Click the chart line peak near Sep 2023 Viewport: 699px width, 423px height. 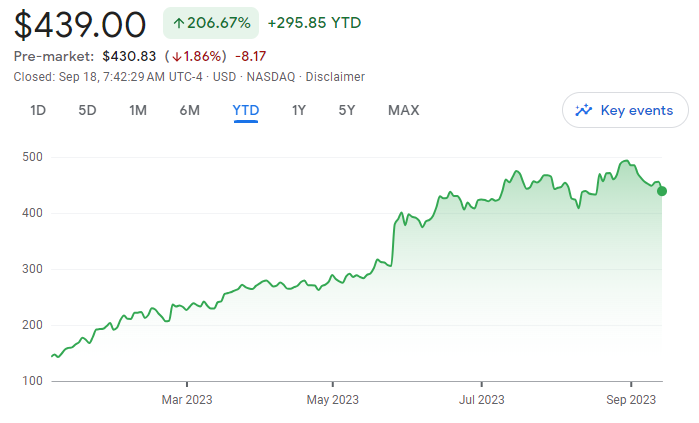[x=626, y=161]
